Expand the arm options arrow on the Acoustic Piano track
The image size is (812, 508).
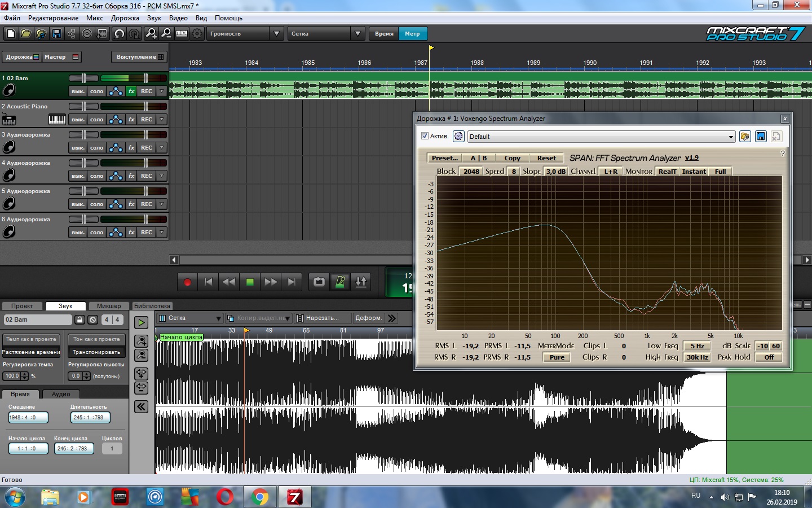(x=162, y=119)
